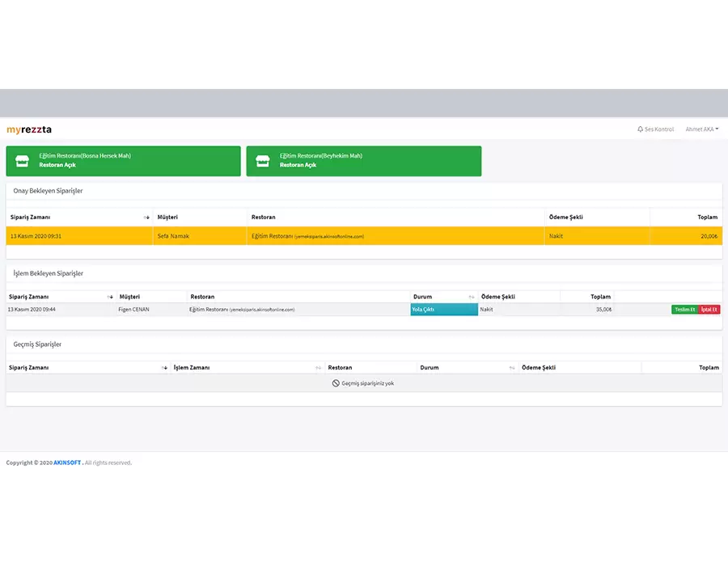Viewport: 728px width, 566px height.
Task: Open the Ahmet AKA user dropdown
Action: [x=701, y=129]
